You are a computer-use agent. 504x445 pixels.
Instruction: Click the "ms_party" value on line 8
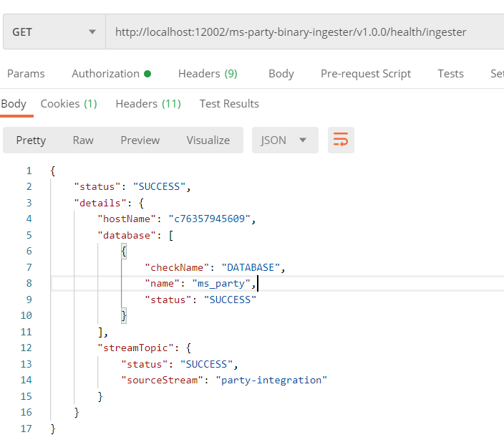[221, 284]
